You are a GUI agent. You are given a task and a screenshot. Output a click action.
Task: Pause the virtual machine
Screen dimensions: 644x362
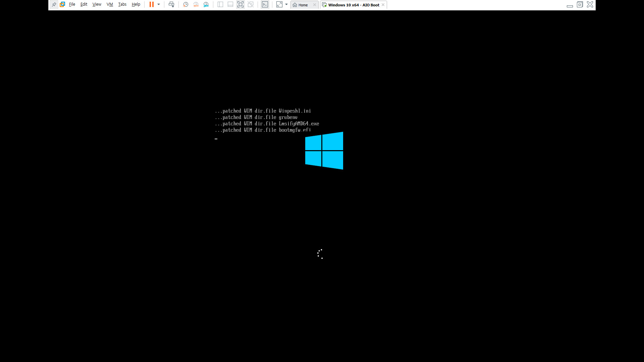click(x=152, y=5)
